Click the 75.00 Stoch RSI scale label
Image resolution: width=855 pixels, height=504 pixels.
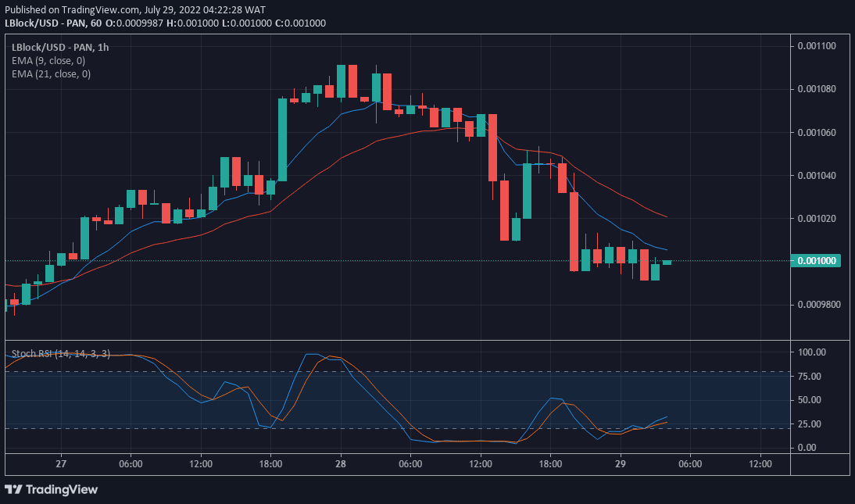[x=809, y=377]
